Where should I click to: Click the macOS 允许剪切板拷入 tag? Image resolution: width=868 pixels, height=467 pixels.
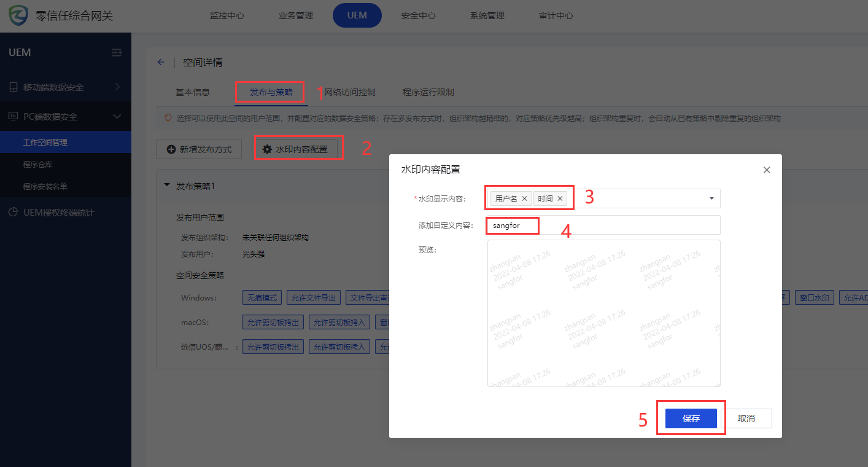(x=339, y=322)
